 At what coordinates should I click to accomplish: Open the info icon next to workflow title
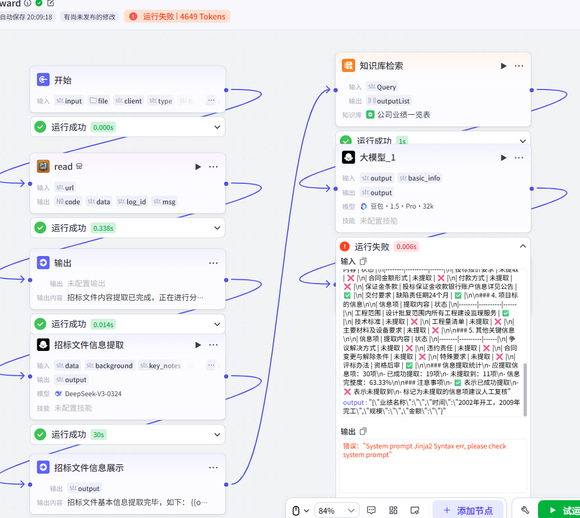point(27,3)
